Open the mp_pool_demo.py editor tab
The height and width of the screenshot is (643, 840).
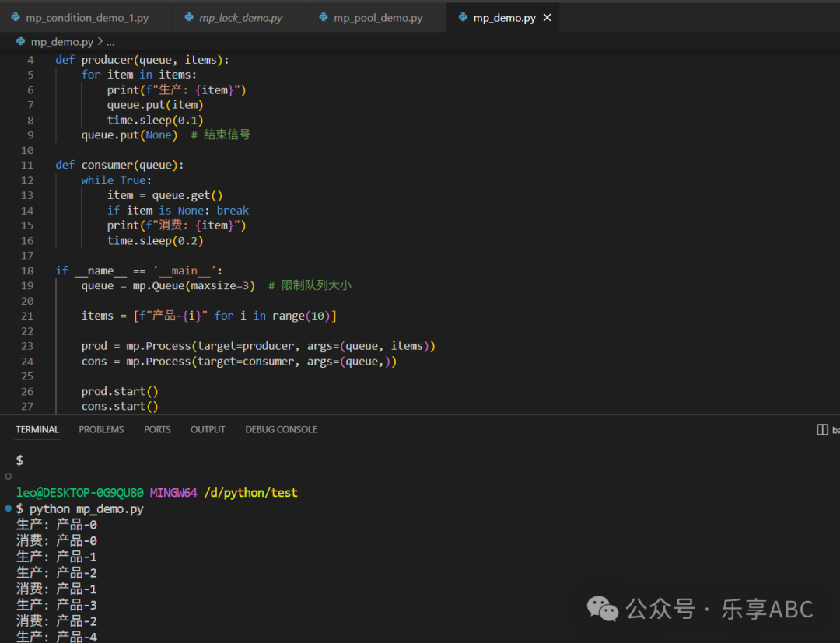pyautogui.click(x=377, y=18)
